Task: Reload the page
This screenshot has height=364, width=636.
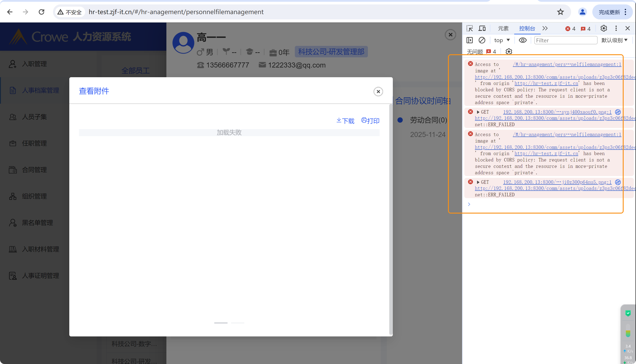Action: [41, 12]
